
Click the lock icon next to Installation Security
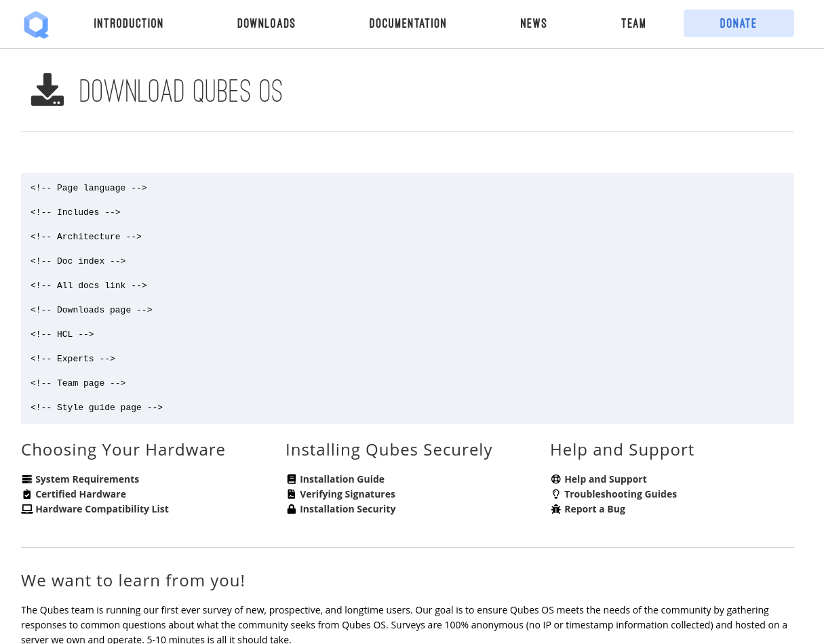(292, 509)
